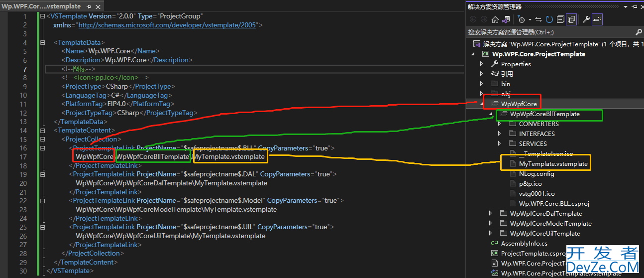This screenshot has width=644, height=278.
Task: Select the solution node 'Wp.WPF.Core.ProjectTemplate'
Action: (x=559, y=44)
